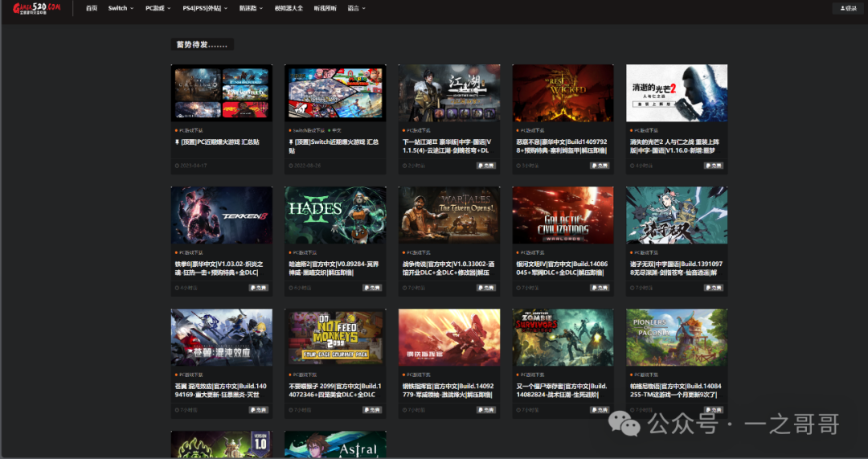Open the Do Not Feed the Monkeys 2099 thumbnail
This screenshot has height=459, width=868.
pos(335,338)
